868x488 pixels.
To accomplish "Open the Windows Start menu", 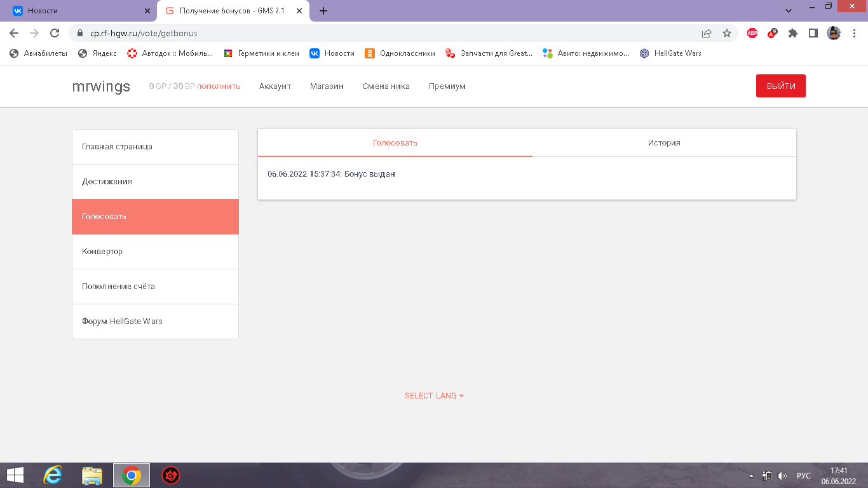I will (x=15, y=475).
